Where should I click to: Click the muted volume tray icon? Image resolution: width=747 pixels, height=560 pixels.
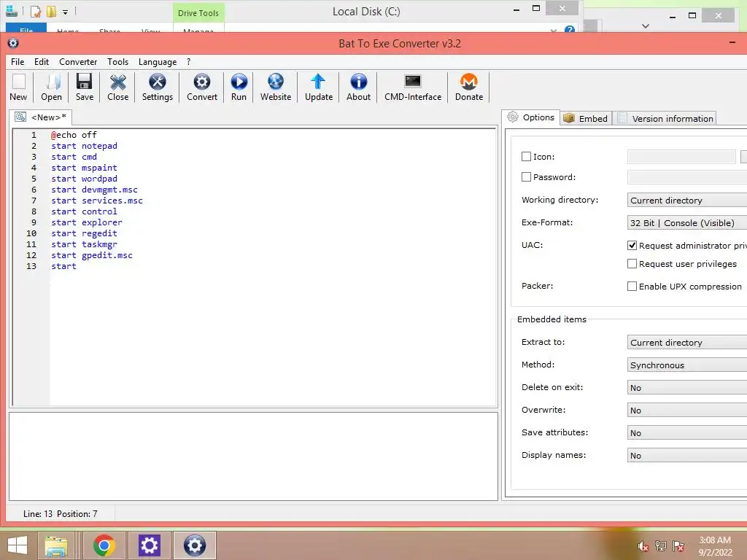pyautogui.click(x=643, y=545)
